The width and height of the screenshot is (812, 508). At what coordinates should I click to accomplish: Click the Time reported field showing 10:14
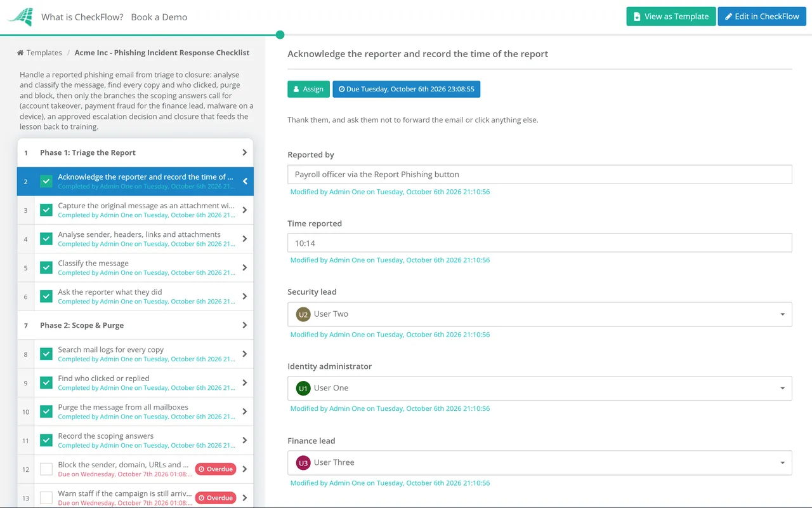(x=539, y=243)
